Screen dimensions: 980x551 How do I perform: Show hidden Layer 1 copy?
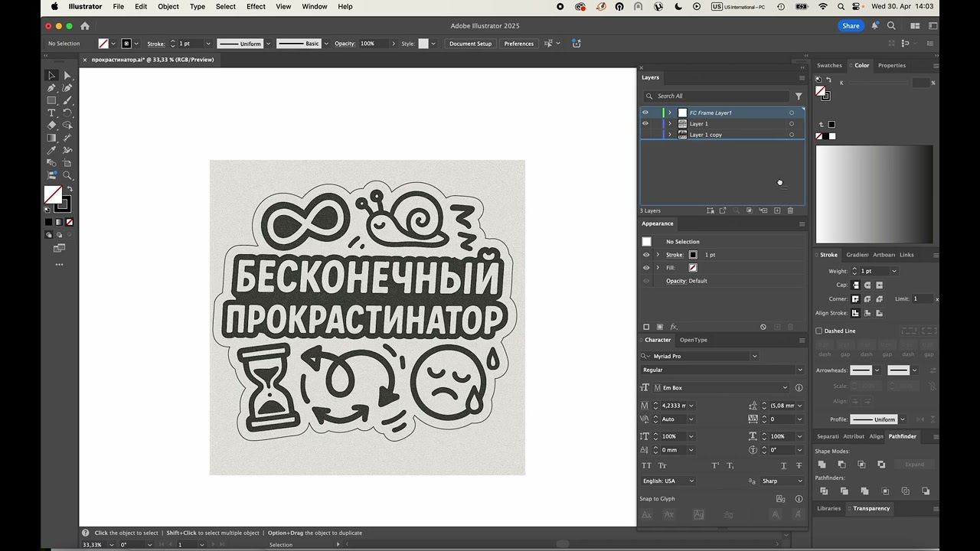tap(645, 135)
